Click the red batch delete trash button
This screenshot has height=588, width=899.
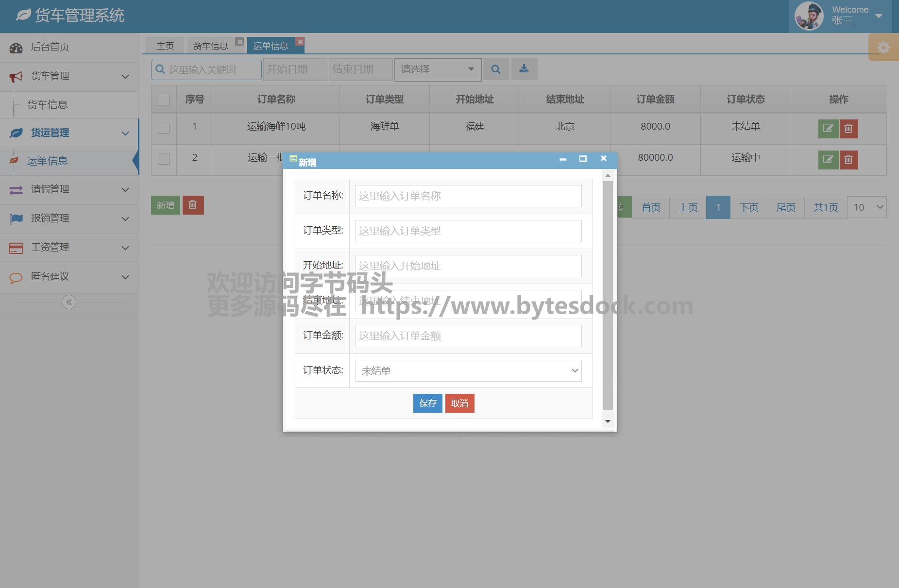[x=193, y=205]
